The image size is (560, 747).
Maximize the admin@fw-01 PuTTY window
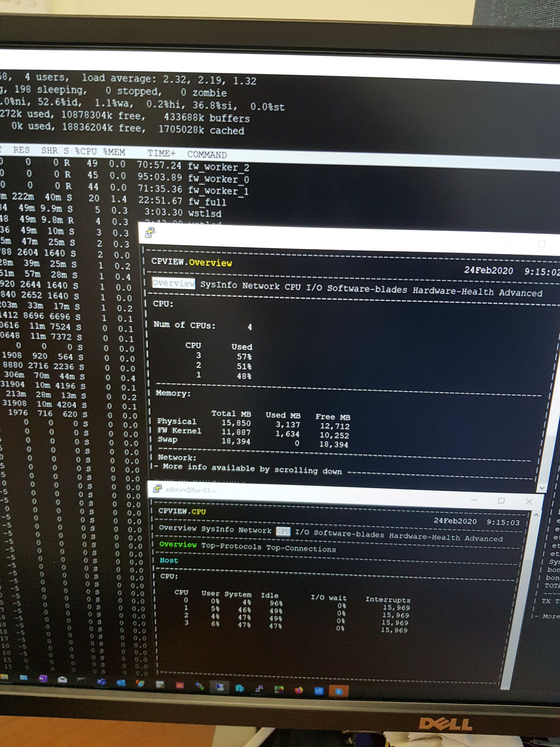coord(501,501)
